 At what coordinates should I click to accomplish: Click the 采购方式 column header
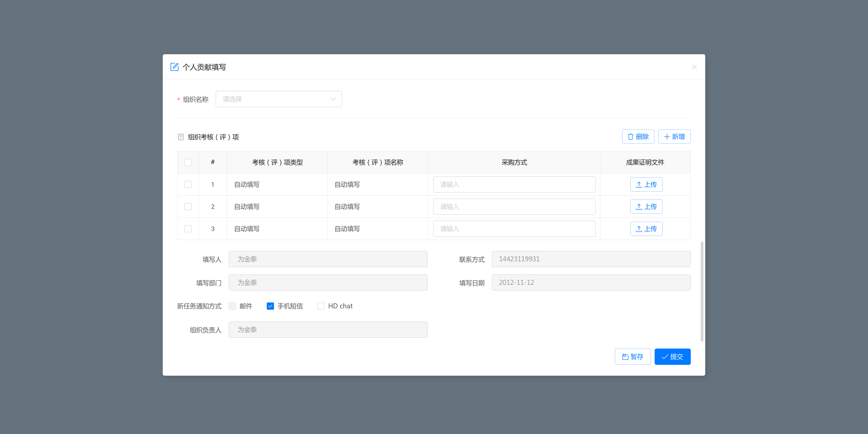pos(514,162)
